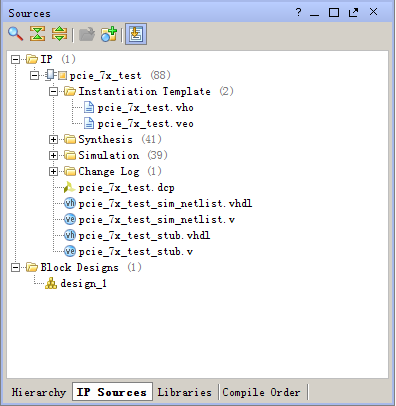This screenshot has width=396, height=406.
Task: Click the Search magnifier icon
Action: [15, 34]
